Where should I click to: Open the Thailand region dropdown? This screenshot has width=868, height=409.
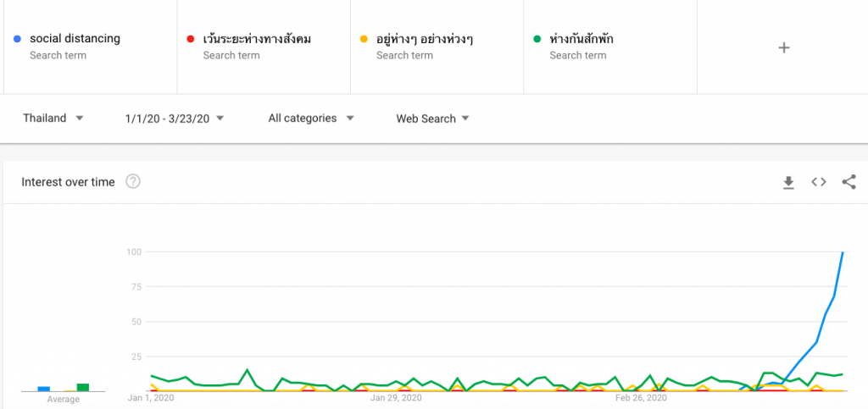pyautogui.click(x=53, y=119)
